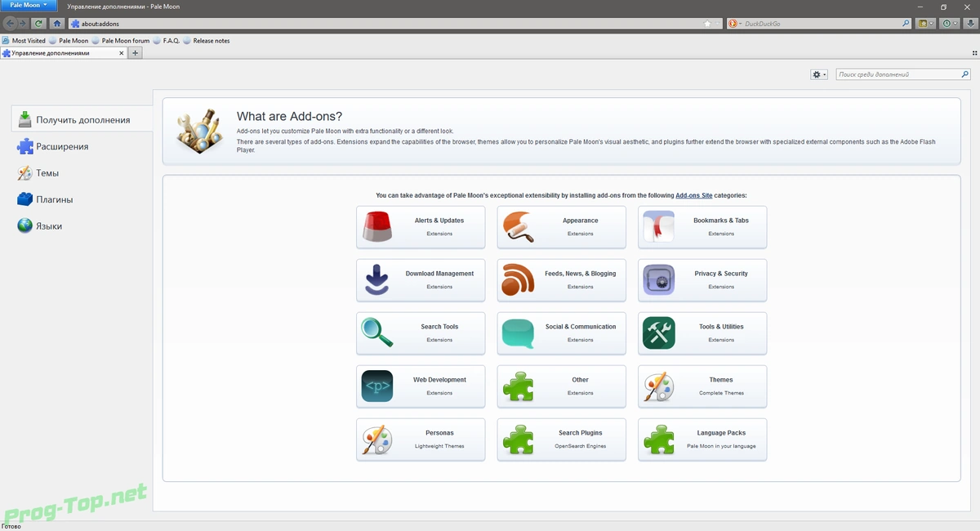Viewport: 980px width, 531px height.
Task: Open the Downloads arrow button
Action: click(969, 24)
